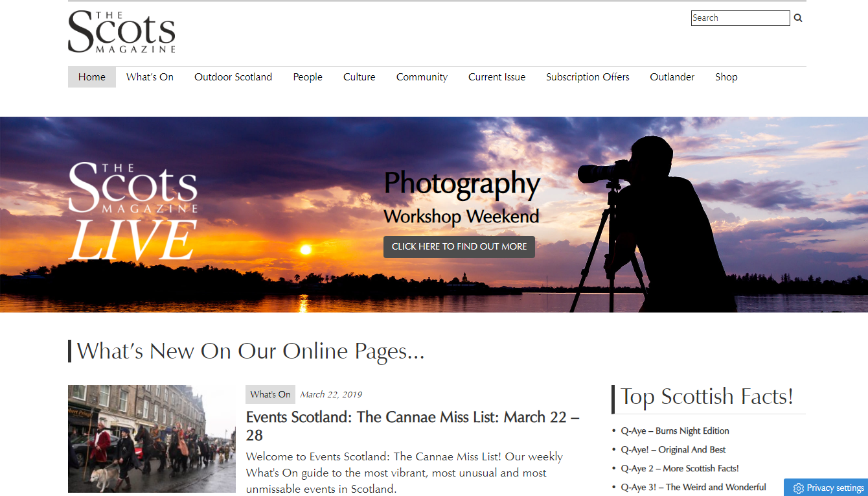This screenshot has height=496, width=868.
Task: Open the Privacy settings button
Action: 826,488
